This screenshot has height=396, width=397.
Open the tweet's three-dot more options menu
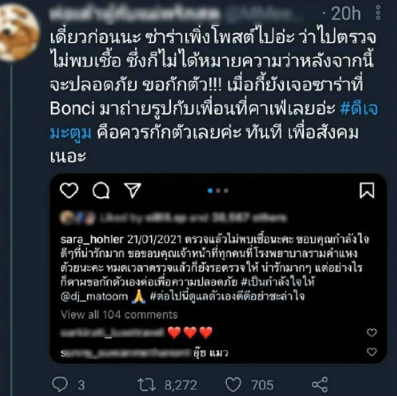tap(378, 12)
